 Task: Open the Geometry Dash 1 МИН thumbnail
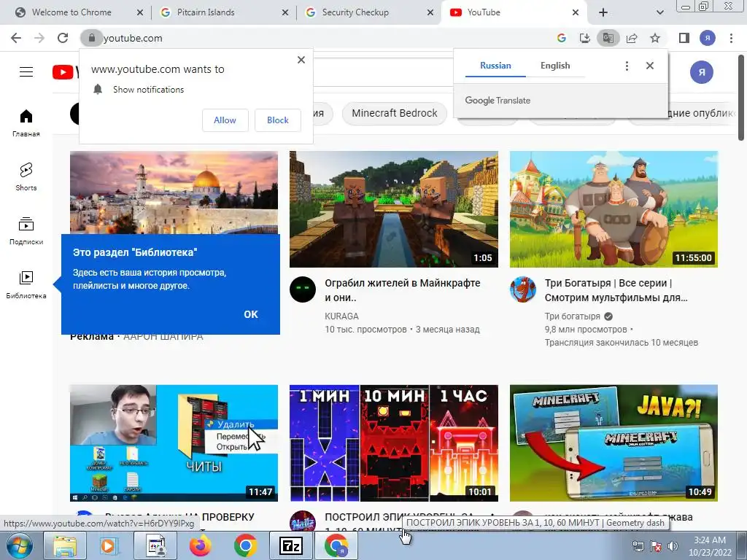click(x=394, y=443)
